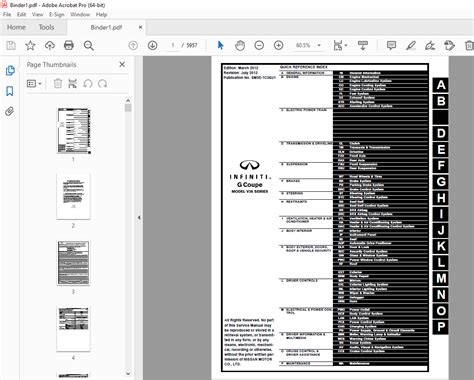
Task: Add the document to starred favorites
Action: (x=30, y=45)
